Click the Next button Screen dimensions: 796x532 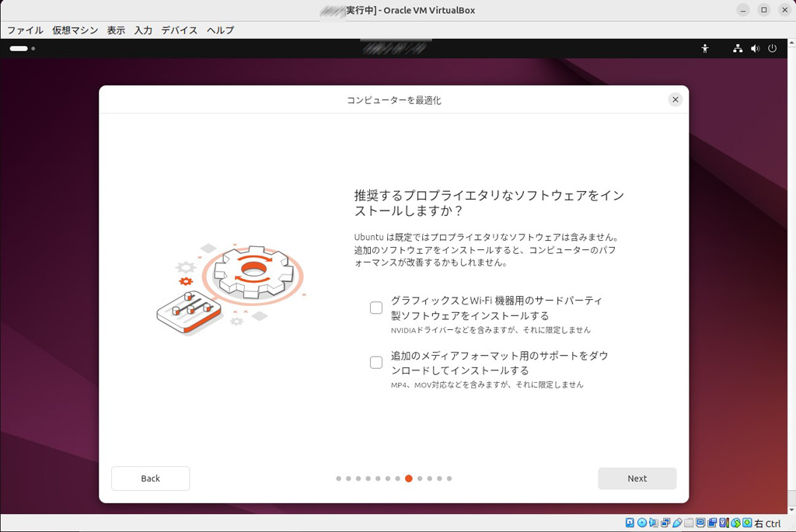tap(637, 478)
